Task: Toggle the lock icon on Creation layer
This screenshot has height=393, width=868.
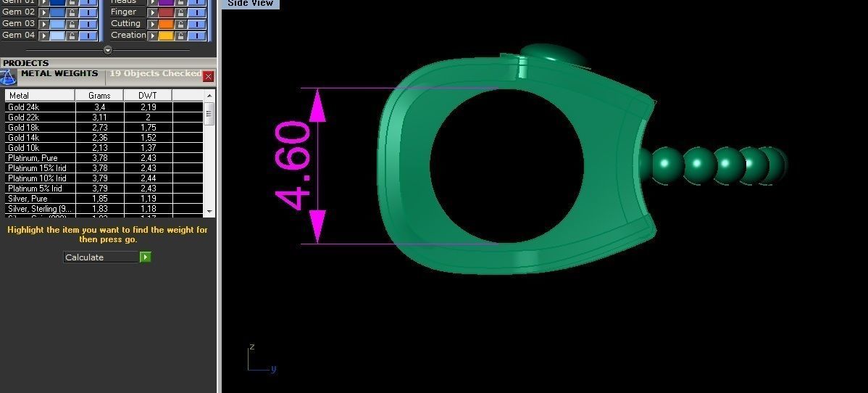Action: [x=180, y=36]
